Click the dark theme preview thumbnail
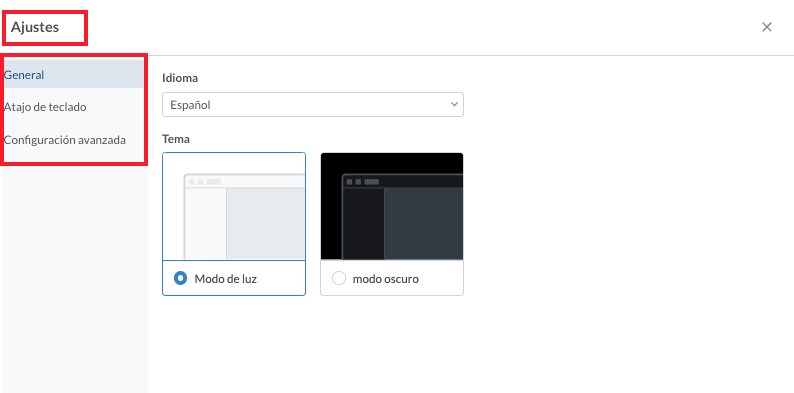This screenshot has height=393, width=794. 392,207
